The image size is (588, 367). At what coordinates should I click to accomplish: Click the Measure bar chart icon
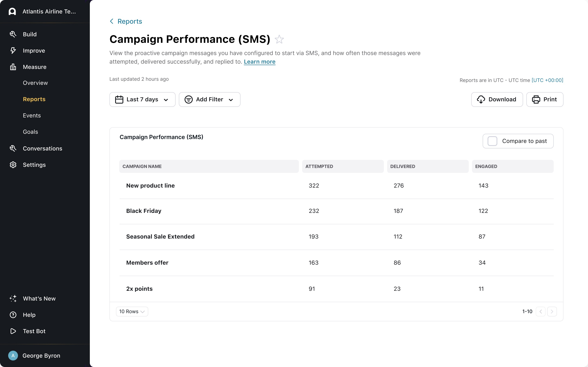[x=13, y=67]
